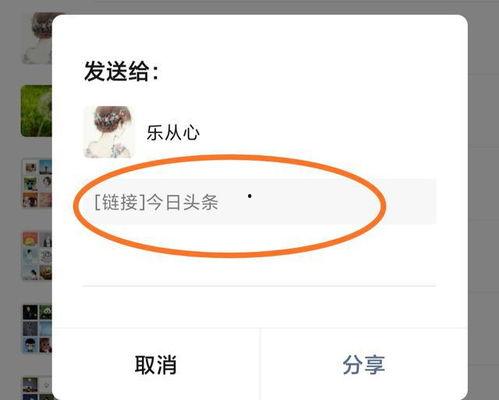Open the bottom-most partially visible group avatar
This screenshot has height=400, width=499.
37,388
